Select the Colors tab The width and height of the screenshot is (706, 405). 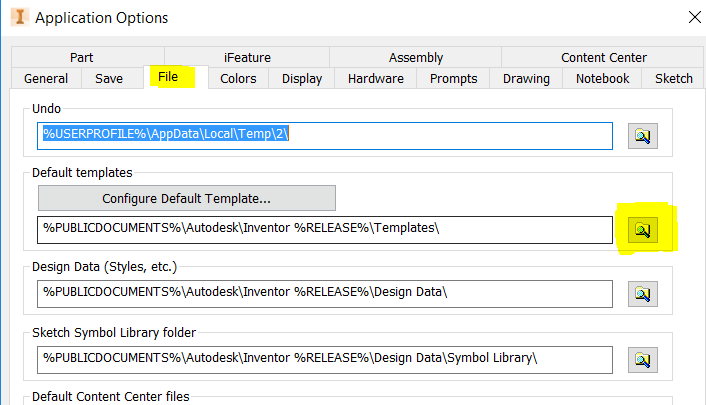coord(238,79)
